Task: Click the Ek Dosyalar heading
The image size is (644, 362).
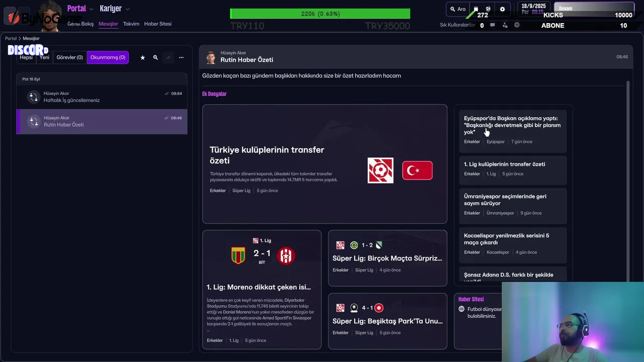Action: pos(214,94)
